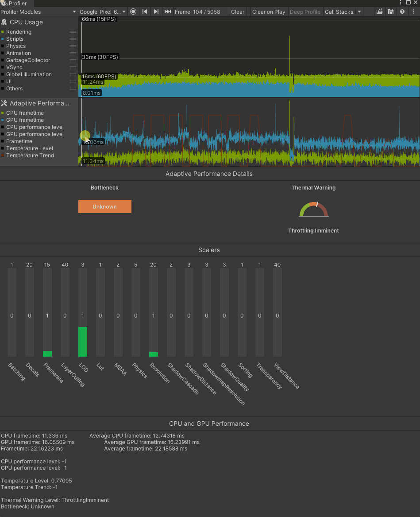The image size is (420, 517).
Task: Select the Adaptive Performance module
Action: click(x=39, y=103)
